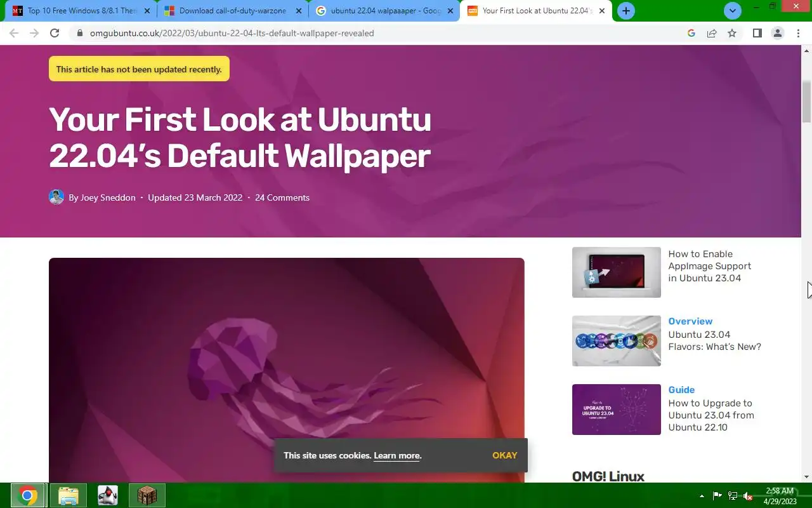Screen dimensions: 812x508
Task: Click the address bar URL
Action: click(232, 33)
